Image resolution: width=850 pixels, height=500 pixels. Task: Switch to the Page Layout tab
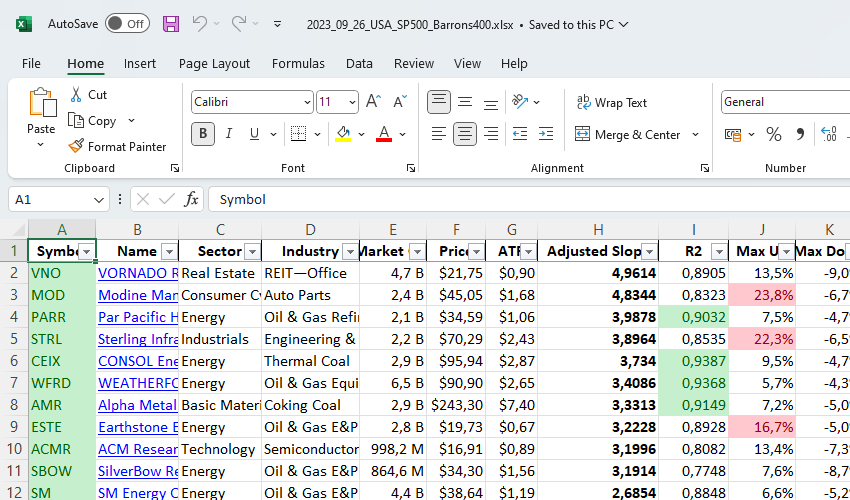pos(214,63)
